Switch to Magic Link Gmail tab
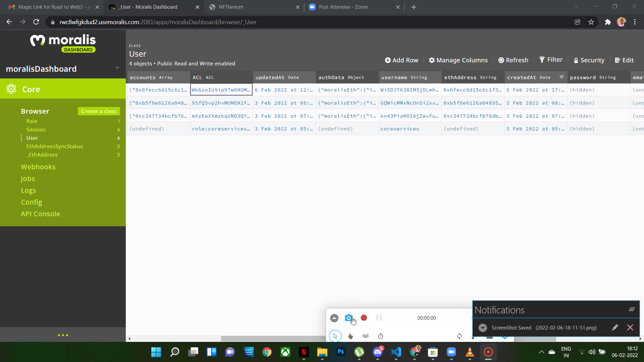 click(54, 7)
